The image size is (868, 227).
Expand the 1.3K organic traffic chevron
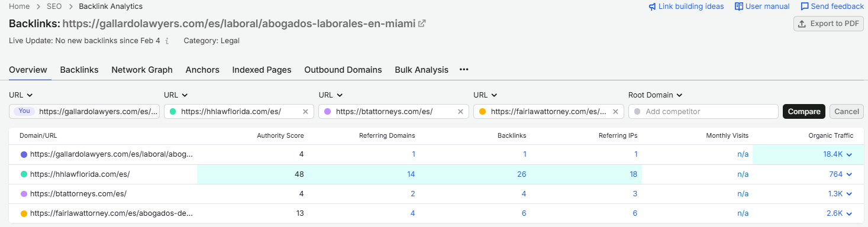849,194
